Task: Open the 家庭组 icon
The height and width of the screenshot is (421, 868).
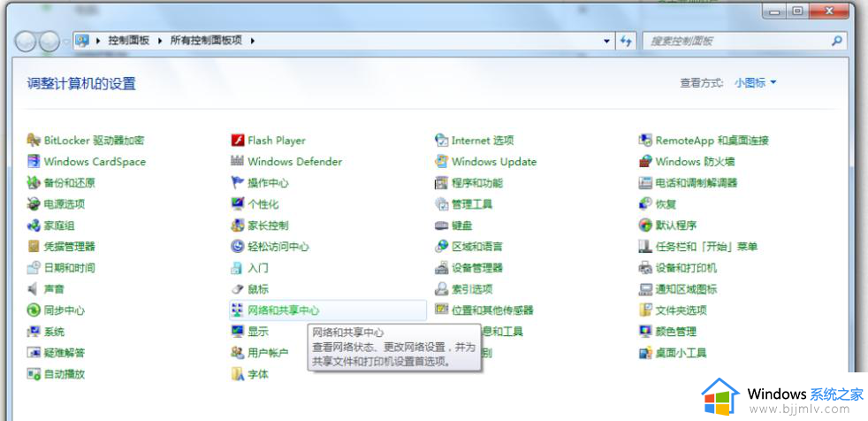Action: coord(34,226)
